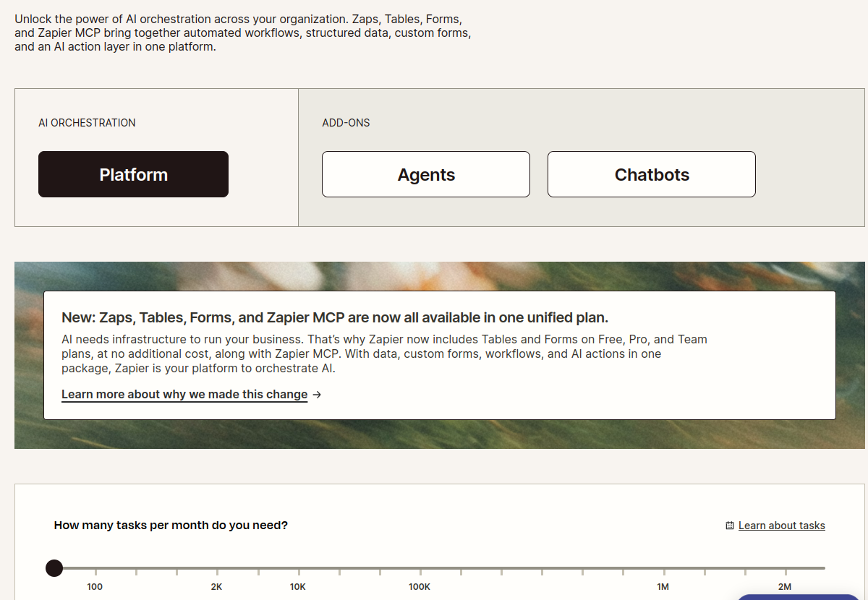The width and height of the screenshot is (868, 600).
Task: Click the '10K' slider label
Action: (298, 587)
